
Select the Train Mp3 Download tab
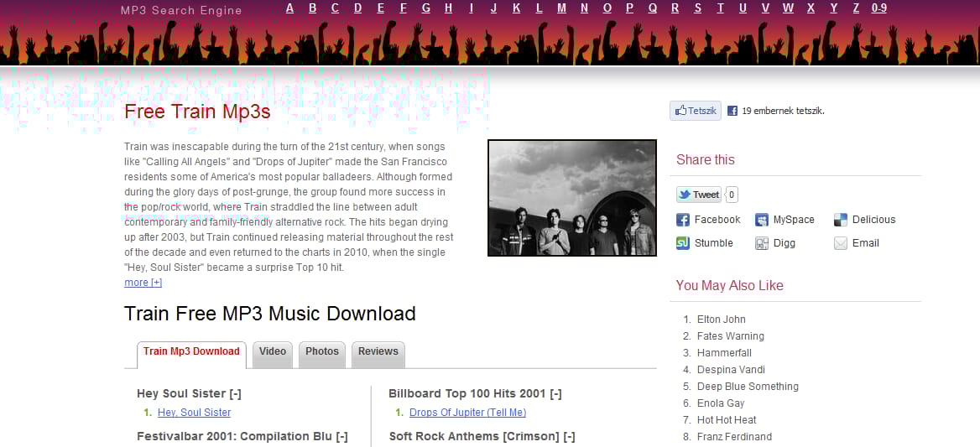(191, 354)
